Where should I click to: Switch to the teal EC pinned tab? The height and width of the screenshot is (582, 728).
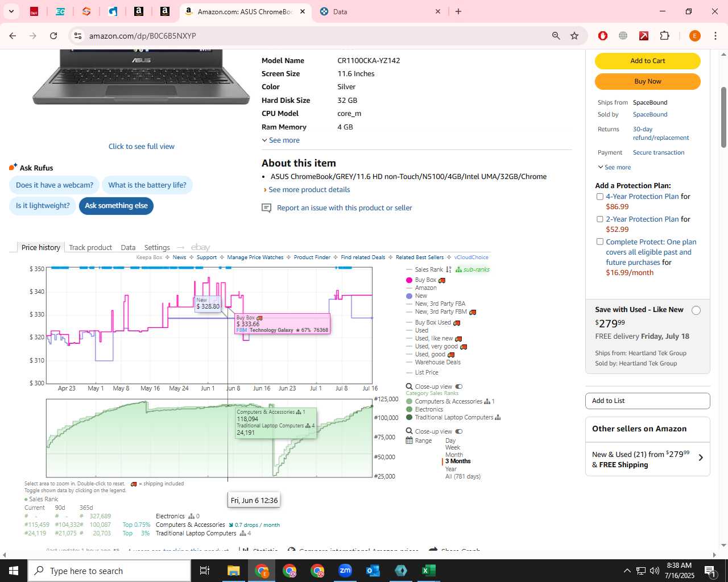click(x=60, y=11)
